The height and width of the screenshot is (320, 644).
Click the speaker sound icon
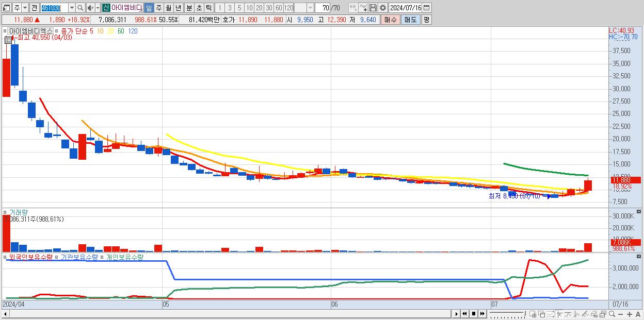point(90,8)
